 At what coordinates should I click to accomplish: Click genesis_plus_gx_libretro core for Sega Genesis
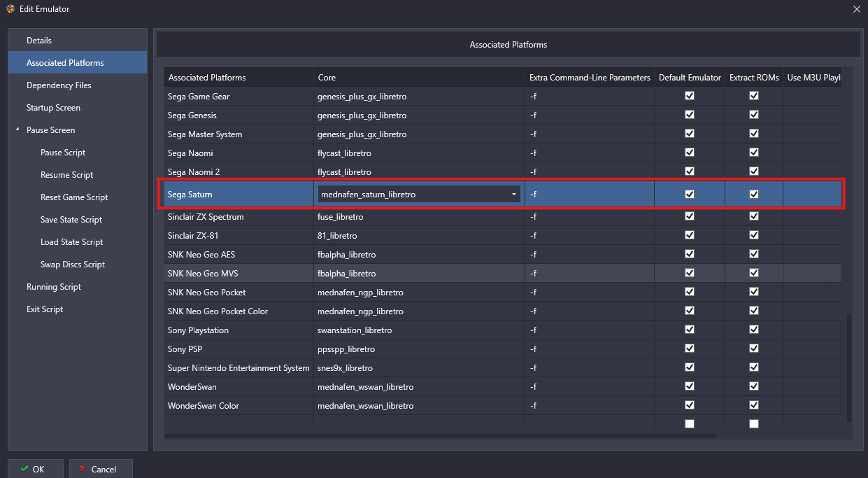[419, 115]
